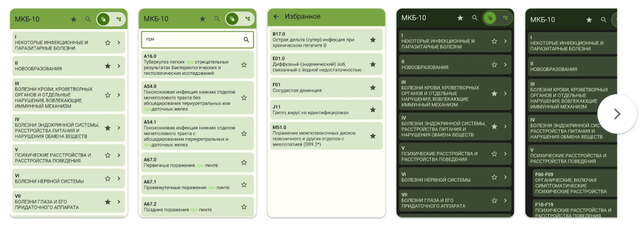644x230 pixels.
Task: Tap search icon inside the 'при' field
Action: pos(246,40)
